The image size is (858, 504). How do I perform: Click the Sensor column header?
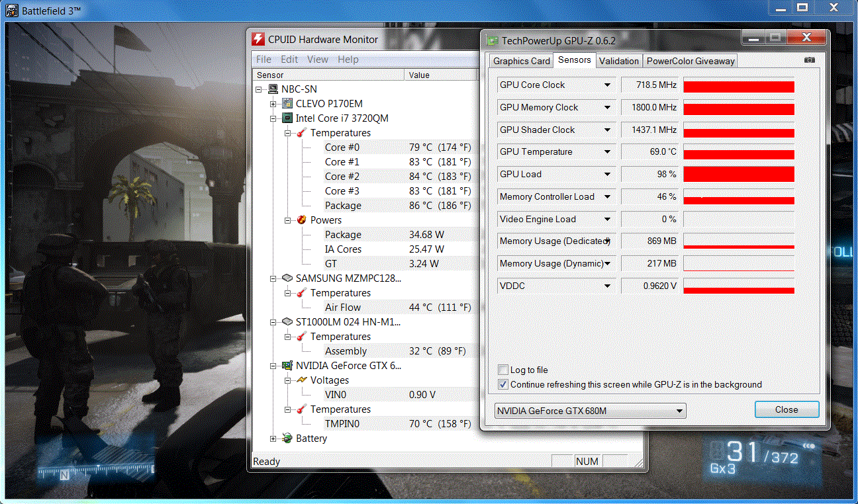(329, 75)
